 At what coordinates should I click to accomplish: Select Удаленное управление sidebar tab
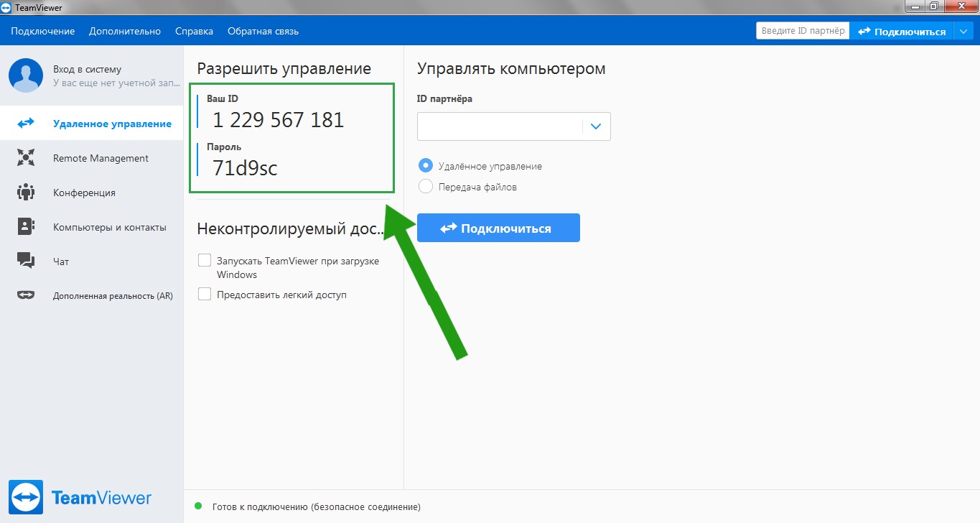pyautogui.click(x=91, y=124)
